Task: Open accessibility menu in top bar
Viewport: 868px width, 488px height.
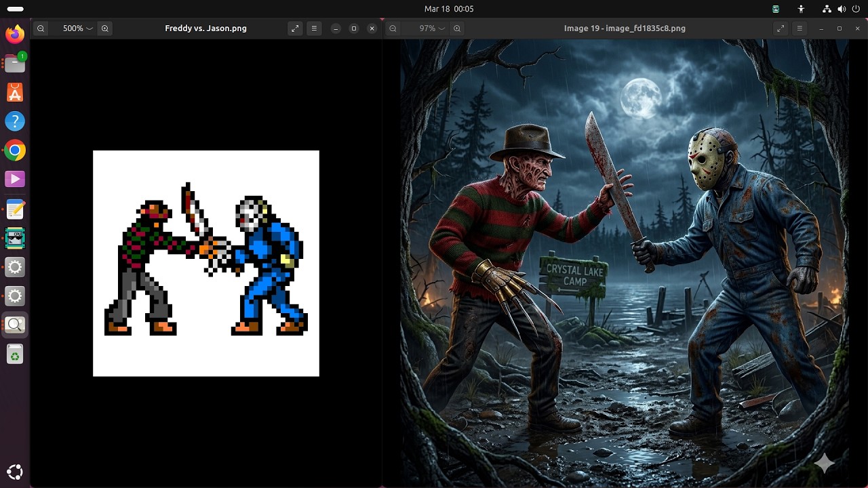Action: click(801, 9)
